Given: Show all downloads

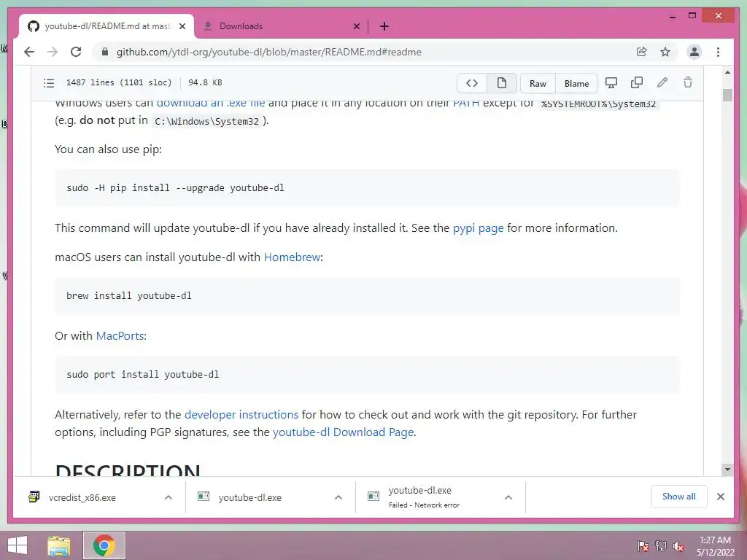Looking at the screenshot, I should 679,497.
